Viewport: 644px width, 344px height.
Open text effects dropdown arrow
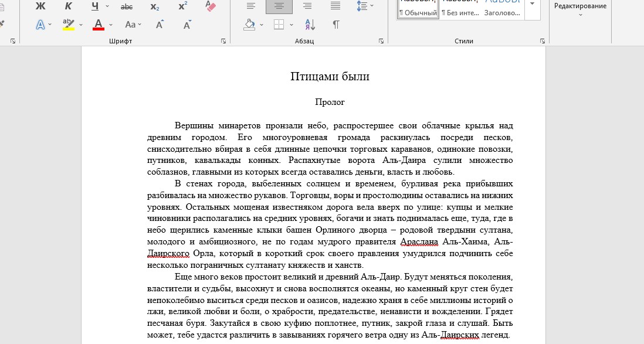pos(50,25)
